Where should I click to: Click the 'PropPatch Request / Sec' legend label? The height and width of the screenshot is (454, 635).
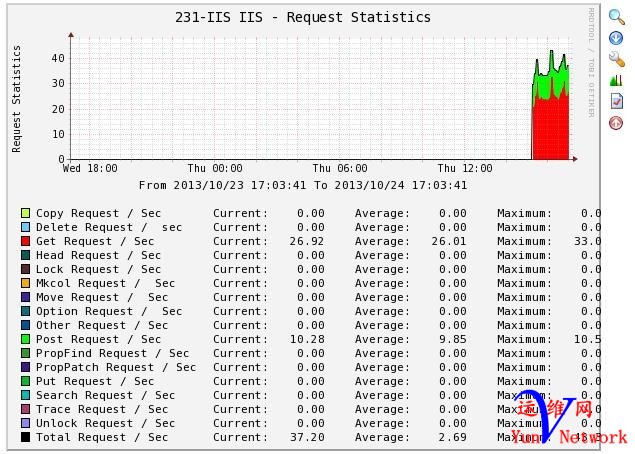(x=116, y=367)
